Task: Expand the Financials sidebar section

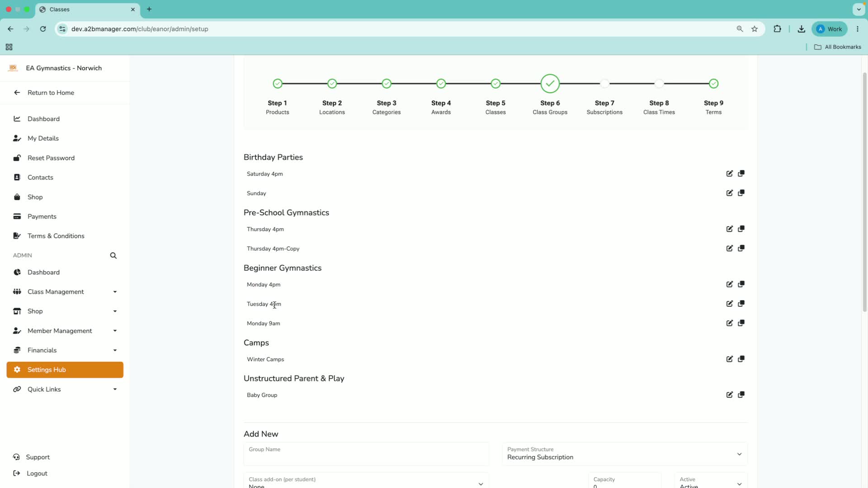Action: pyautogui.click(x=65, y=350)
